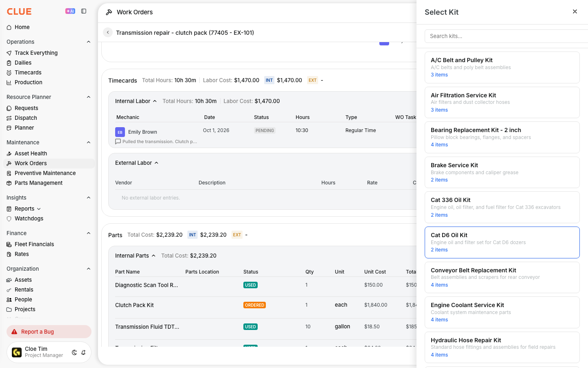The image size is (588, 368).
Task: Collapse the Operations section
Action: (x=89, y=42)
